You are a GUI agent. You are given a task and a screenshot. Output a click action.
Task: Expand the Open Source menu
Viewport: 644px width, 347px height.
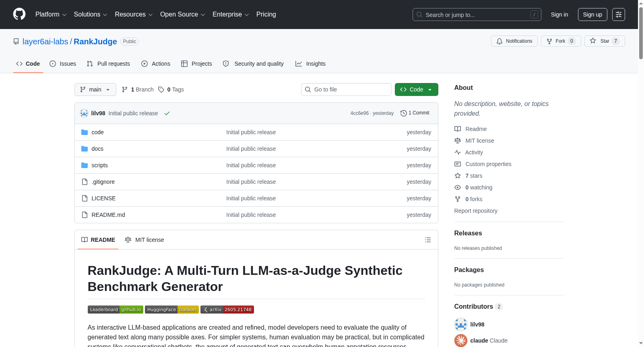point(183,15)
